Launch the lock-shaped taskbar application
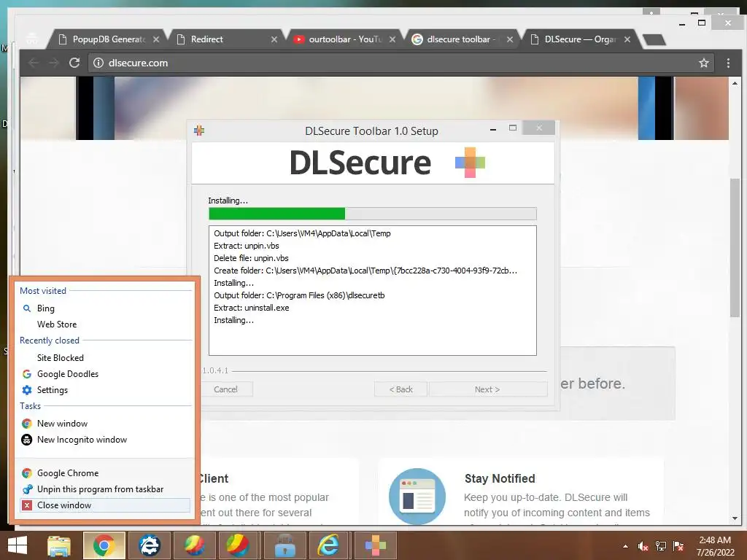747x560 pixels. tap(285, 545)
